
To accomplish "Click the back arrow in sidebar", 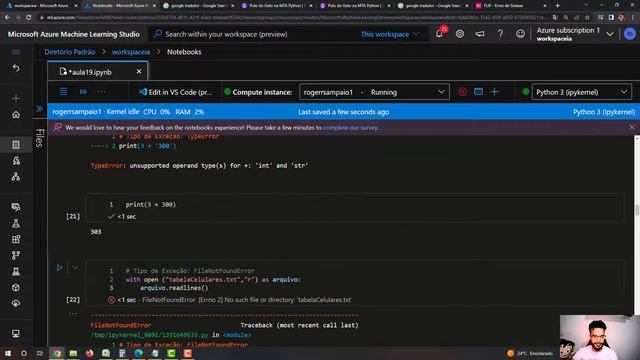I will coord(16,68).
